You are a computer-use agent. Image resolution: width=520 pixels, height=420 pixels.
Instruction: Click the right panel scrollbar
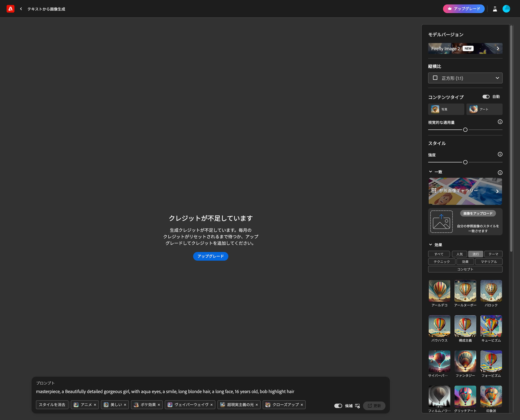[x=511, y=138]
